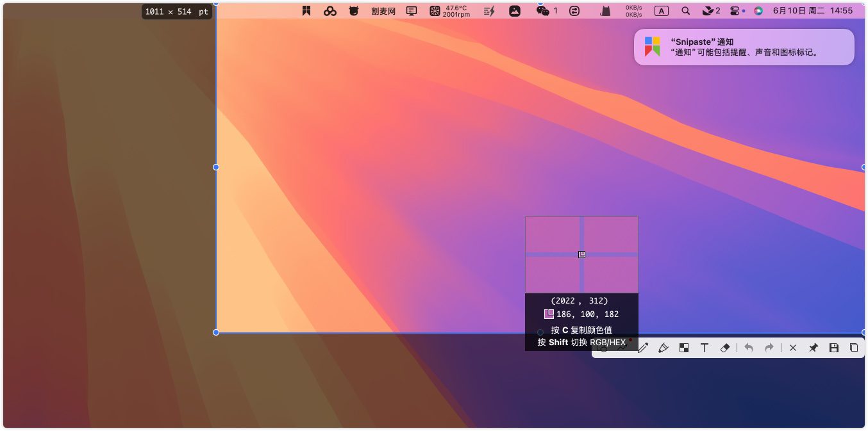Screen dimensions: 868x431
Task: Click the WeChat icon in menu bar
Action: point(542,11)
